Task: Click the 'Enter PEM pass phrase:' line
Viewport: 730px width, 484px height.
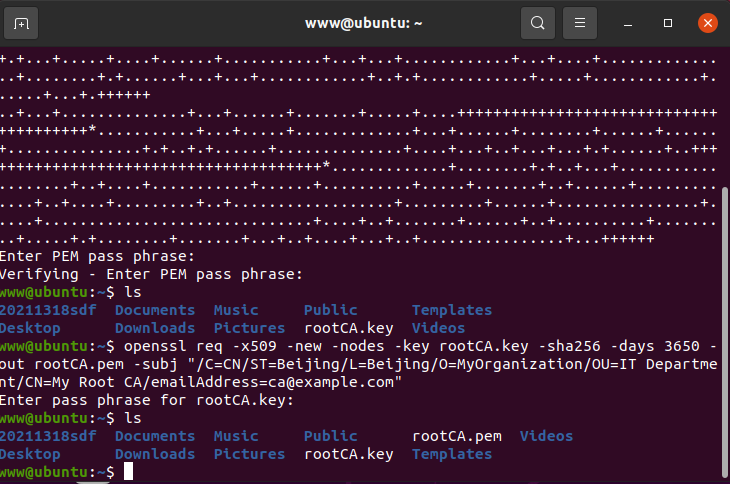Action: 97,256
